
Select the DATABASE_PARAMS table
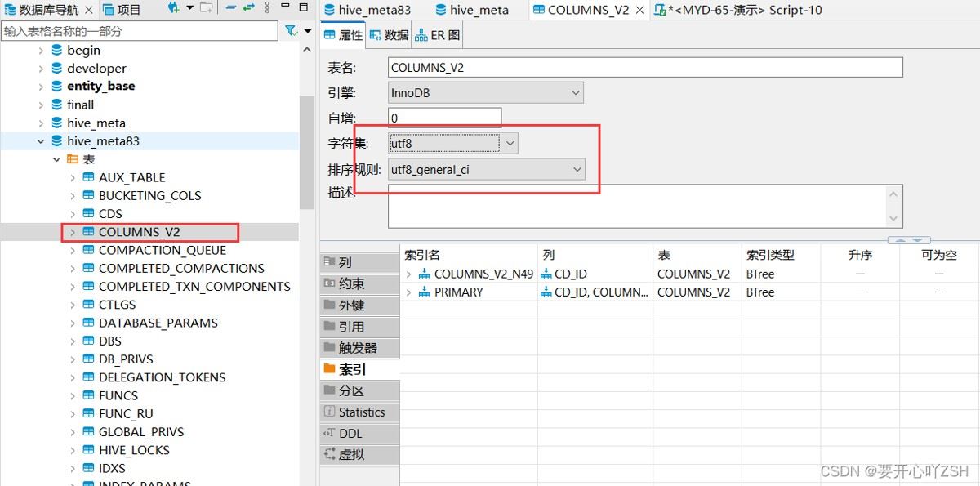[x=158, y=323]
